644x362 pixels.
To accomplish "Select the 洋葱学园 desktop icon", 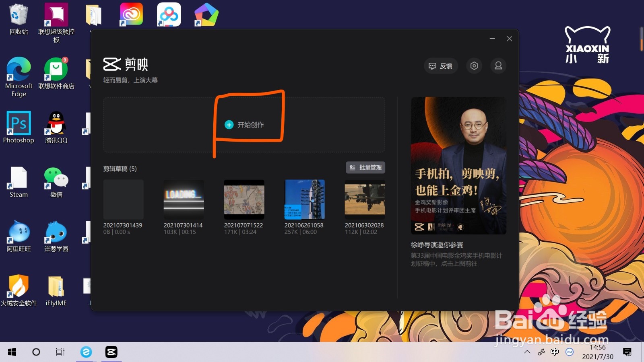I will [x=56, y=236].
